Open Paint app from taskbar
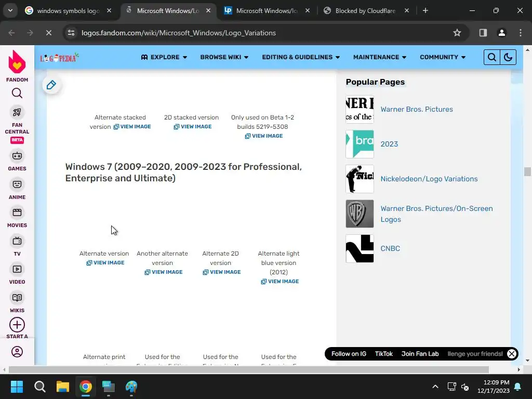This screenshot has height=399, width=532. 131,387
